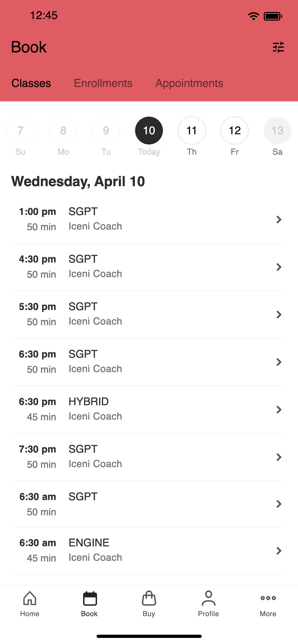Tap the More dots icon
298x644 pixels.
(268, 598)
